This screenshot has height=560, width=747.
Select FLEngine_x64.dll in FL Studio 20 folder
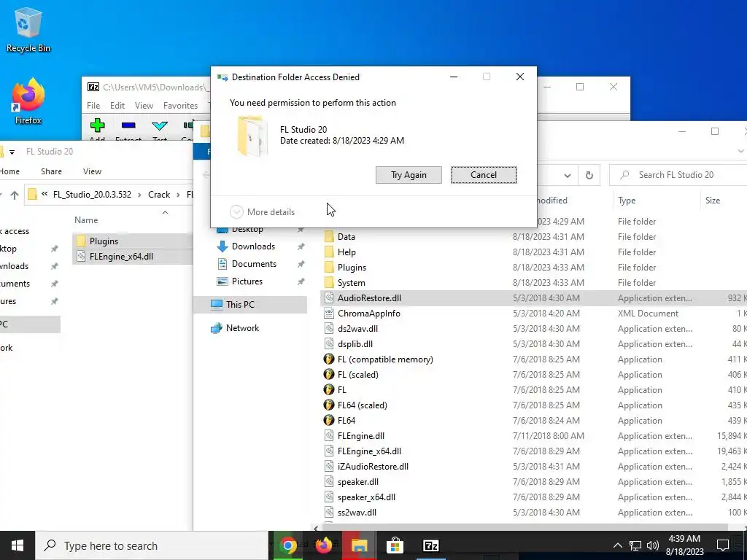[369, 451]
